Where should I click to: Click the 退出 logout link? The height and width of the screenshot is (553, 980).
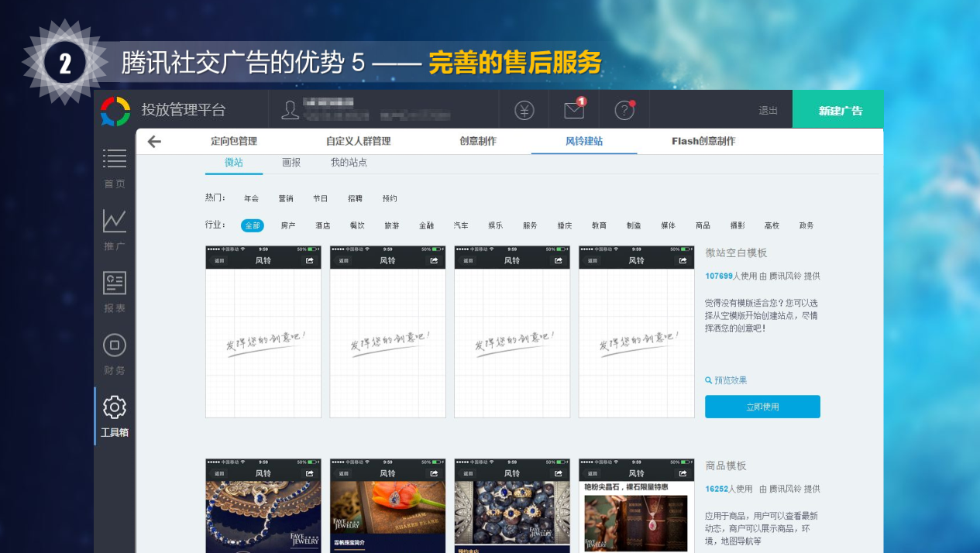(x=769, y=111)
